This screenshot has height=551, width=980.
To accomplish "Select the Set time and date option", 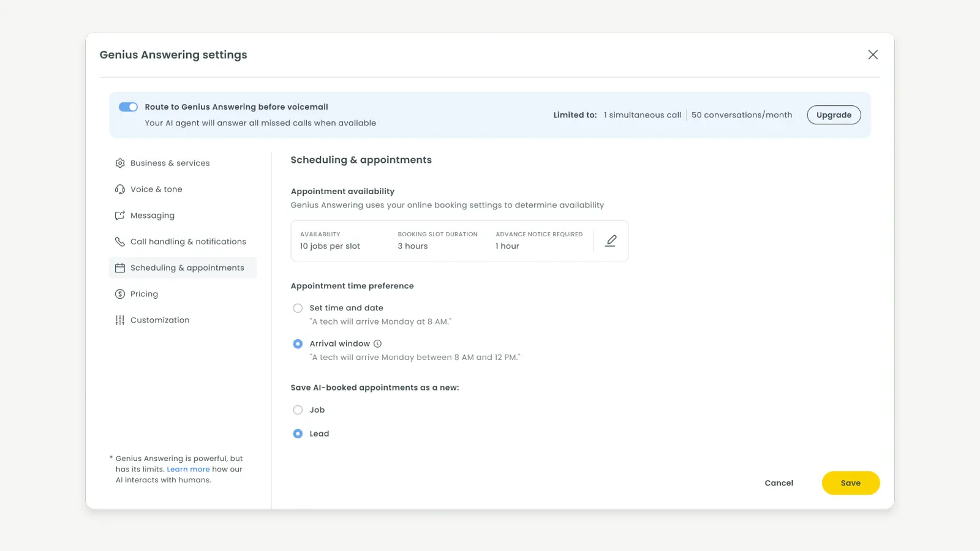I will pyautogui.click(x=298, y=308).
